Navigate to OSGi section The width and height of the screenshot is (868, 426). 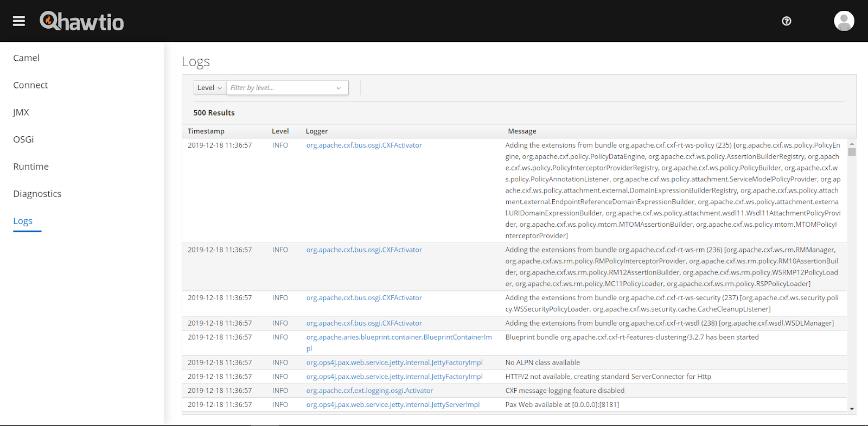[23, 139]
